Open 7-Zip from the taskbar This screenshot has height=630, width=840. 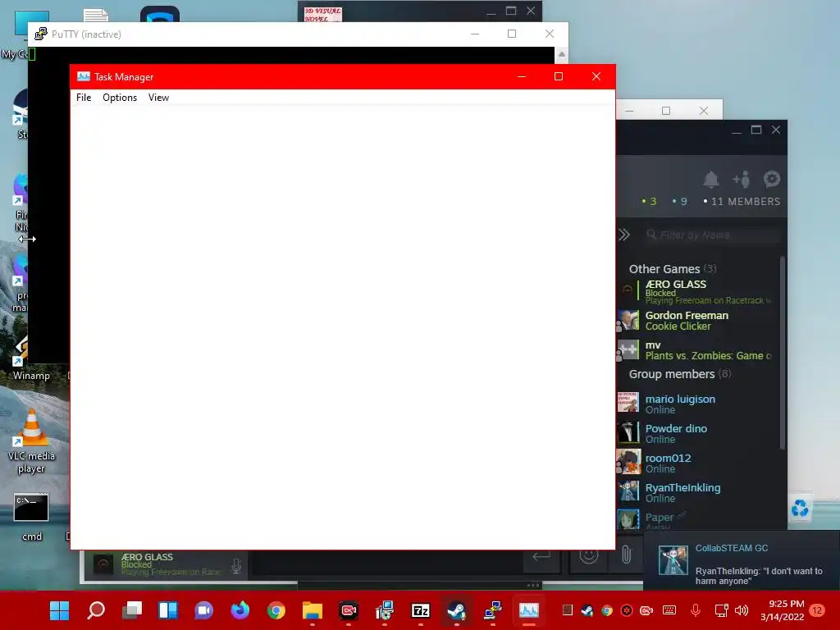pyautogui.click(x=421, y=610)
